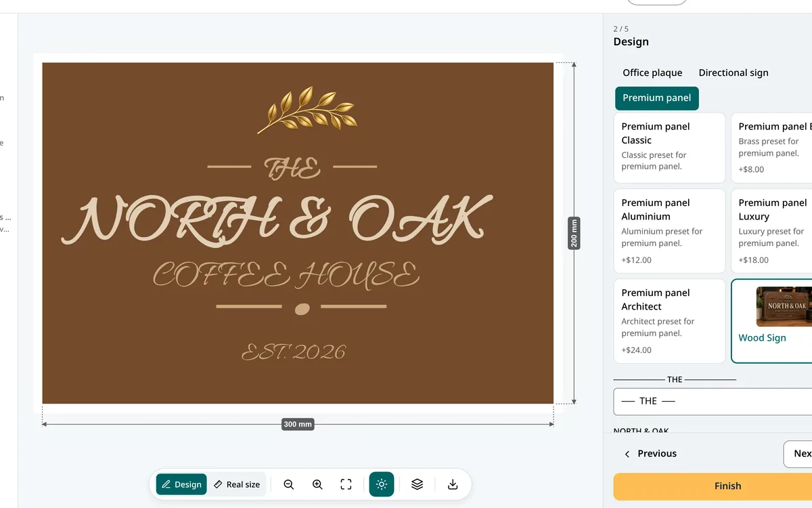Click the EST. 2026 text on the sign
The image size is (812, 508).
coord(294,352)
